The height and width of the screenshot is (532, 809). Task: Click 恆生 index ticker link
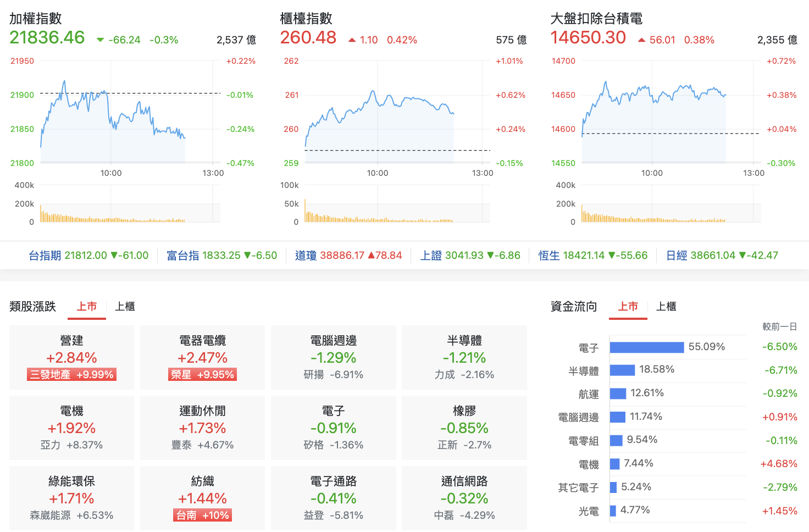(x=593, y=256)
